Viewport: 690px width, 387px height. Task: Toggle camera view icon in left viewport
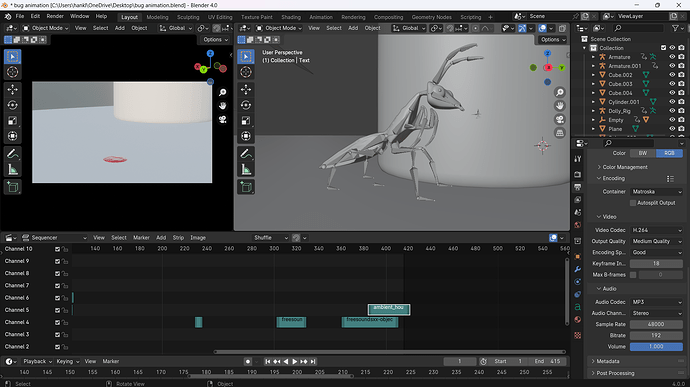click(223, 120)
